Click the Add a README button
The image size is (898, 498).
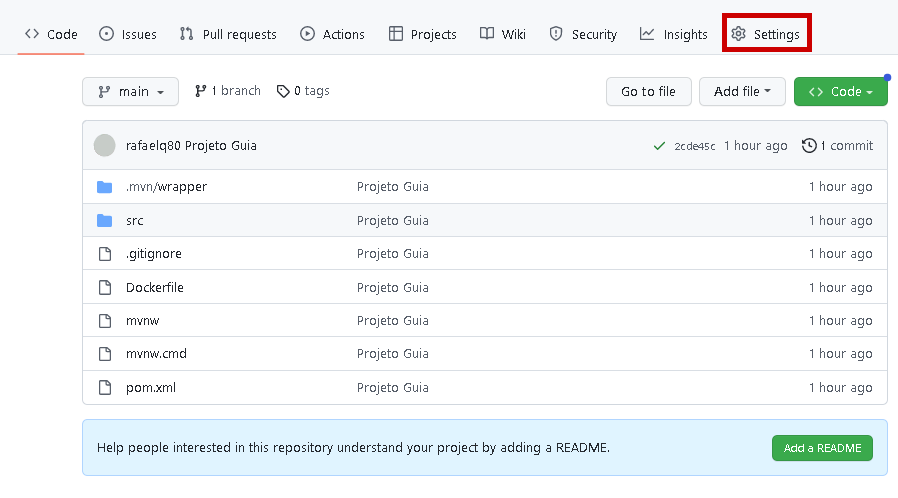(822, 448)
